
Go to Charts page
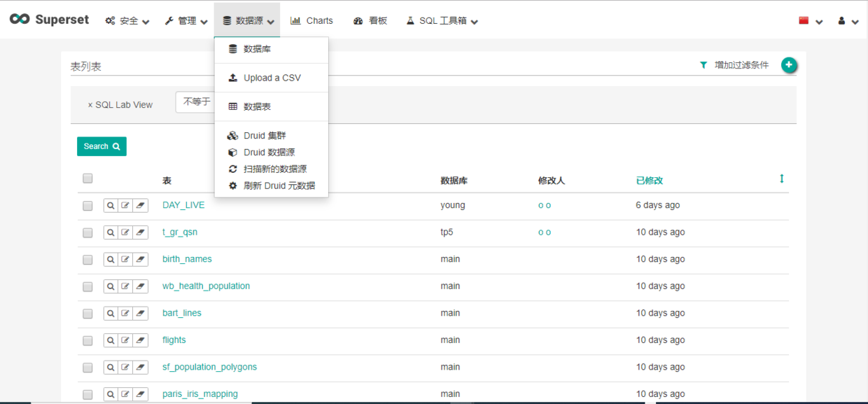click(x=311, y=21)
